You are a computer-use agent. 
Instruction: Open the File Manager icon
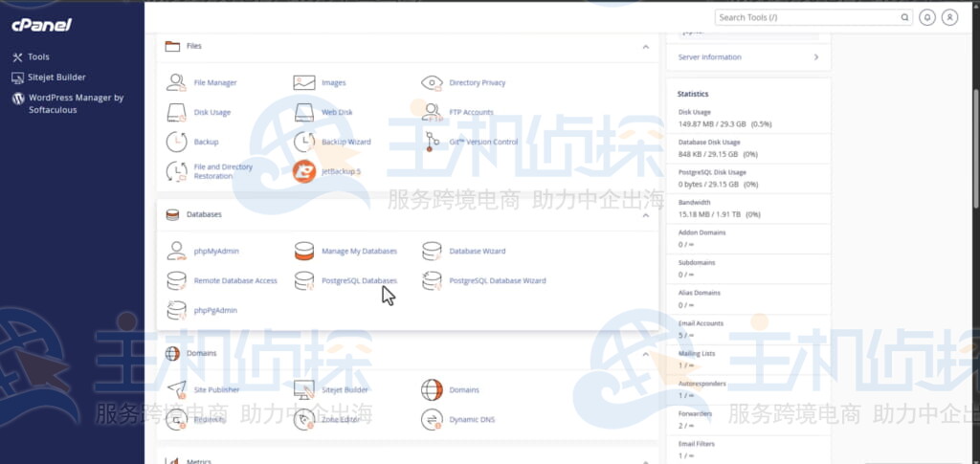coord(177,82)
